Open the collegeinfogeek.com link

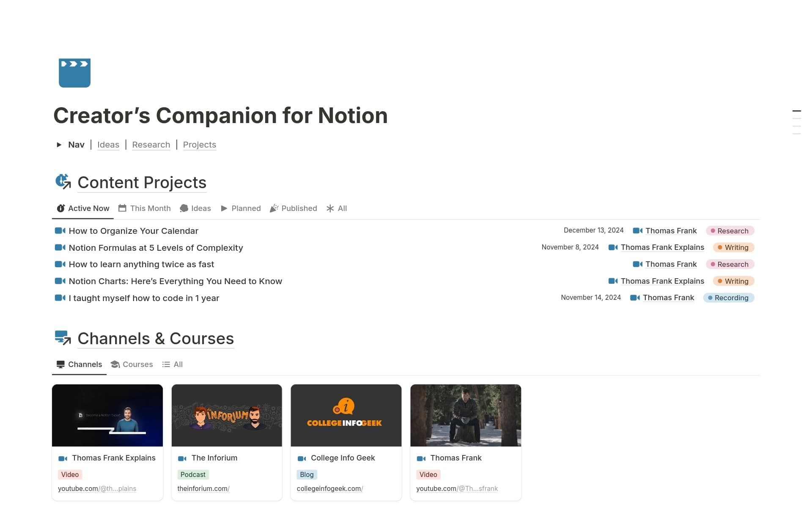pos(329,488)
